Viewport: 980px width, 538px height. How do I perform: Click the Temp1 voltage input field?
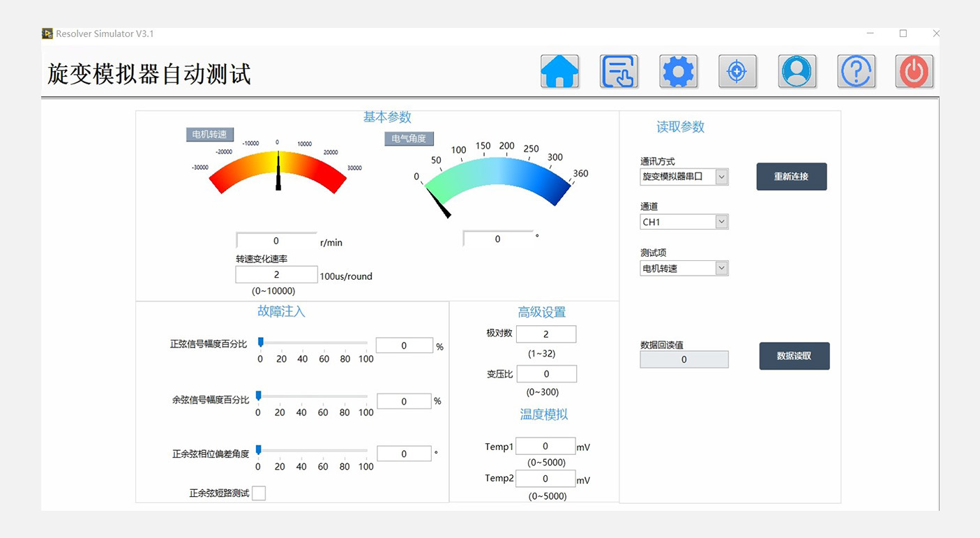(x=545, y=447)
